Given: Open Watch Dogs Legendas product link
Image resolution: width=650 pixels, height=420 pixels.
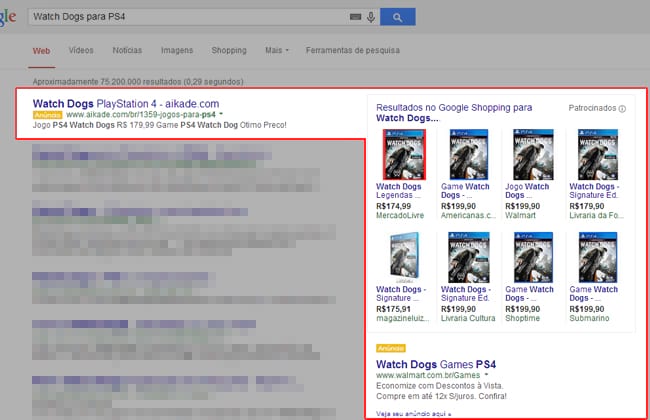Looking at the screenshot, I should coord(399,191).
